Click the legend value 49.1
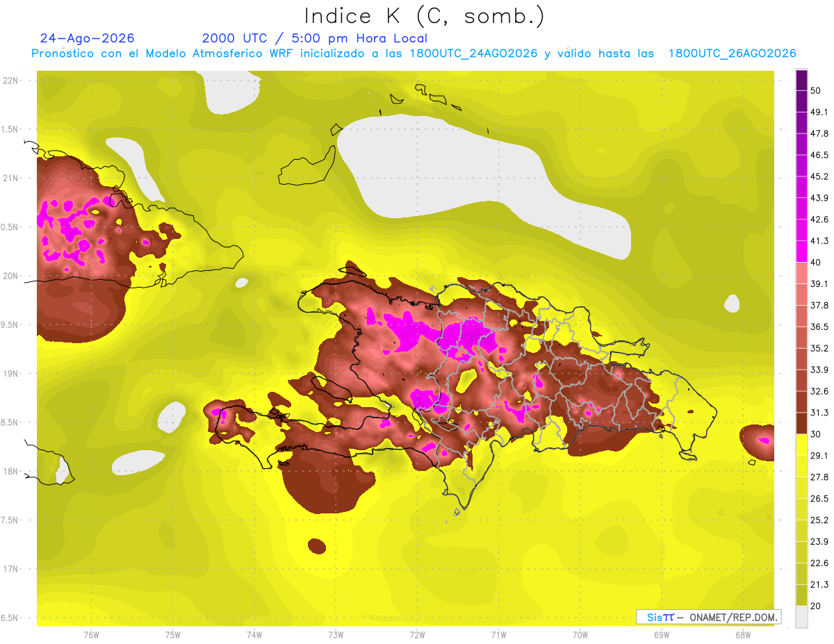The width and height of the screenshot is (834, 644). (819, 112)
